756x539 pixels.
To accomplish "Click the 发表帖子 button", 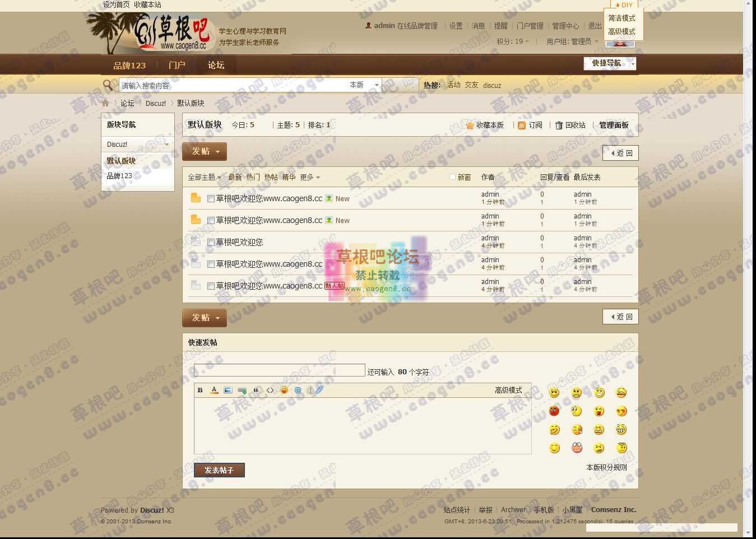I will click(219, 470).
